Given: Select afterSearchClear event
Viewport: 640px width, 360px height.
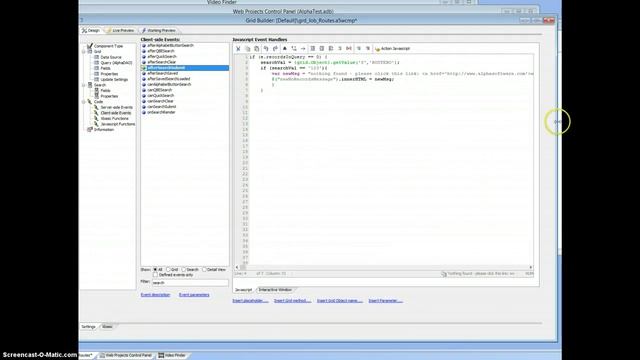Looking at the screenshot, I should pyautogui.click(x=161, y=62).
